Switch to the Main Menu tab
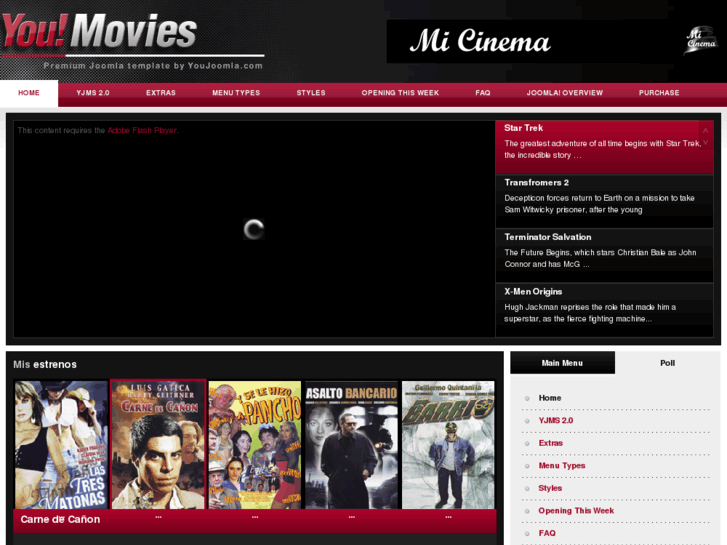The width and height of the screenshot is (727, 545). click(562, 363)
